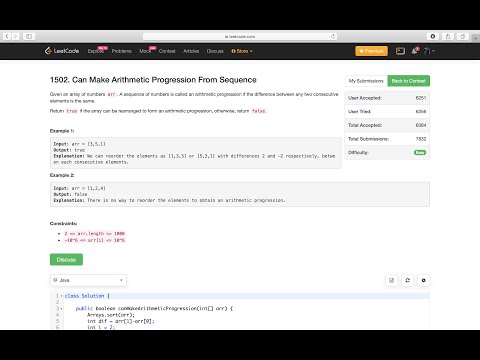The width and height of the screenshot is (480, 360).
Task: Click the Back to Contest button
Action: (x=408, y=81)
